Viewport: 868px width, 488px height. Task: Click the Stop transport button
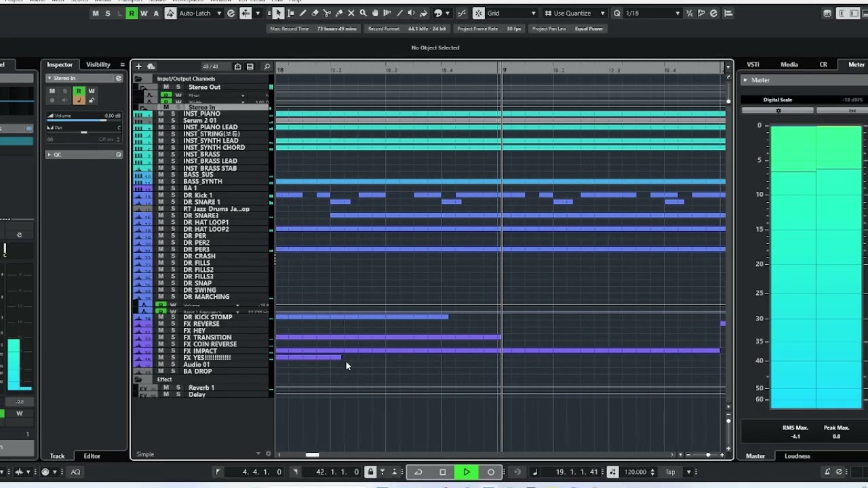coord(442,472)
